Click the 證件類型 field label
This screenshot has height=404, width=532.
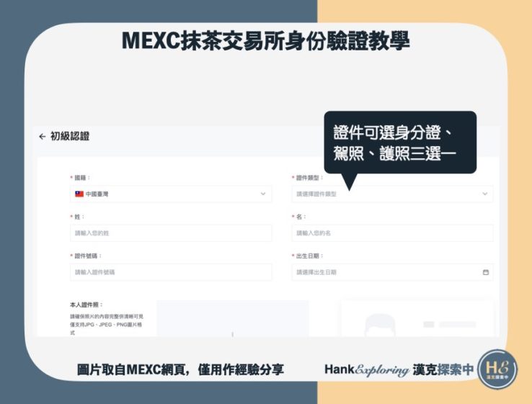pos(308,178)
